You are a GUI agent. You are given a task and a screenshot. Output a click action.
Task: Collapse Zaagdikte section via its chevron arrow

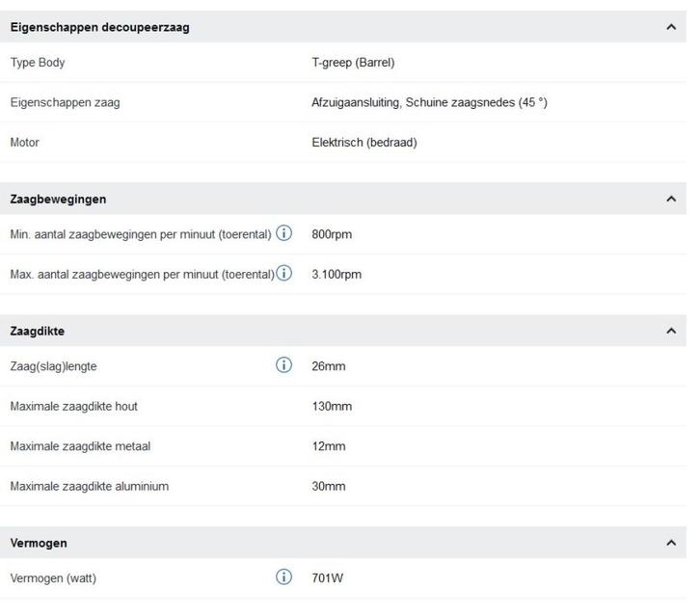[x=671, y=331]
